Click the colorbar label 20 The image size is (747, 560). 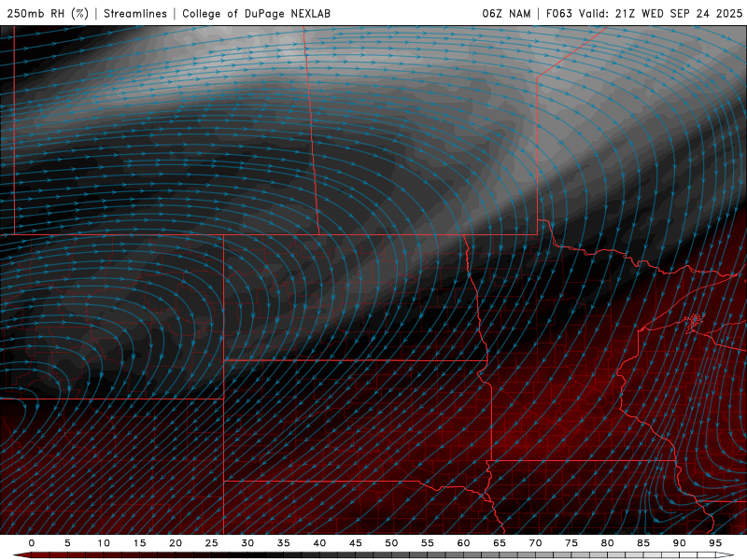coord(176,543)
